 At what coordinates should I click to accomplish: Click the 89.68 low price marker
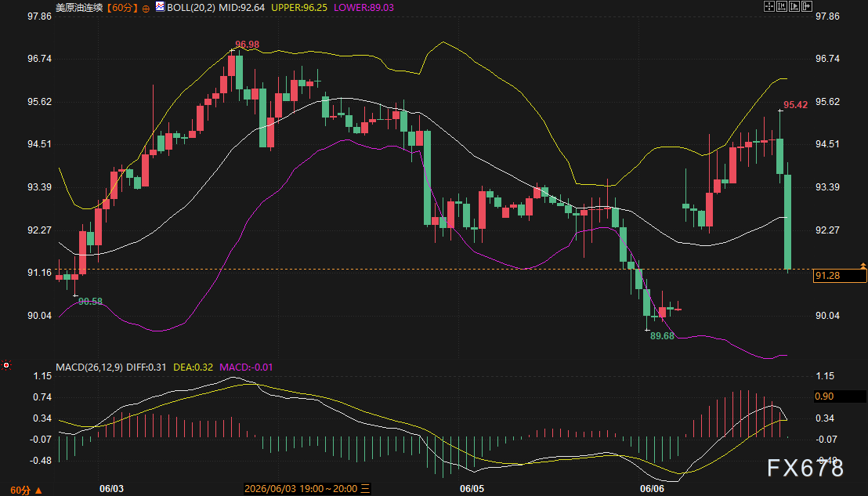tap(662, 336)
